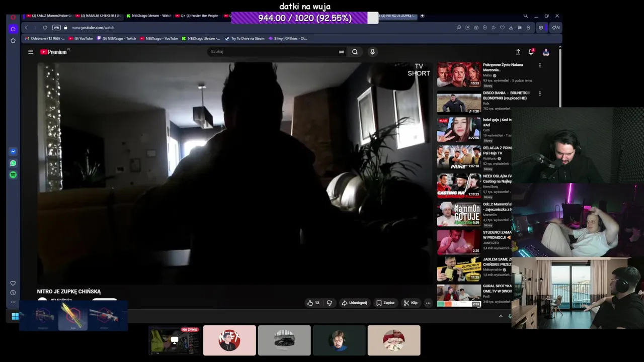Toggle the VPN badge in the address bar
This screenshot has height=362, width=644.
(x=56, y=28)
